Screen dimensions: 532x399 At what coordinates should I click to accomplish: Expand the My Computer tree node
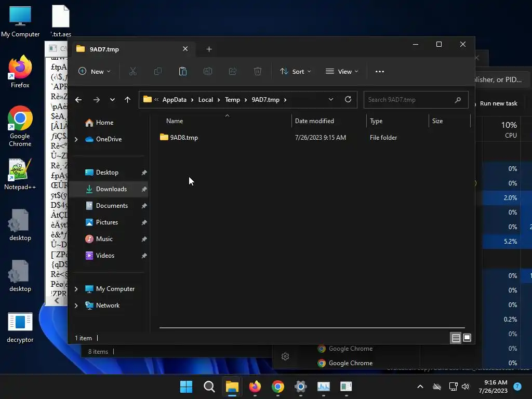point(76,289)
